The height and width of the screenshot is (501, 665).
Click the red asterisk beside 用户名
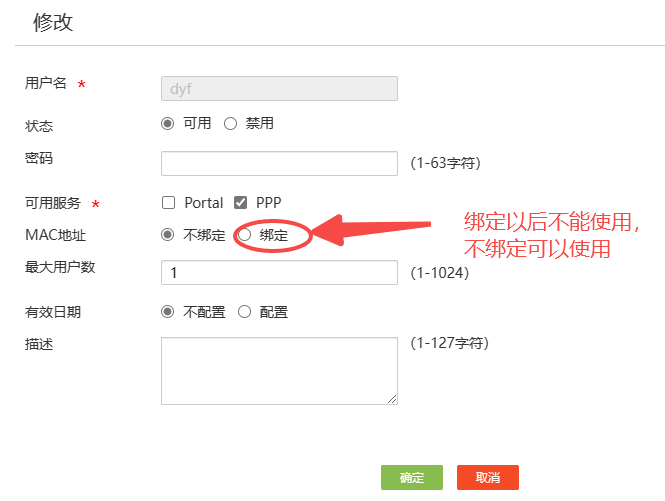tap(81, 86)
